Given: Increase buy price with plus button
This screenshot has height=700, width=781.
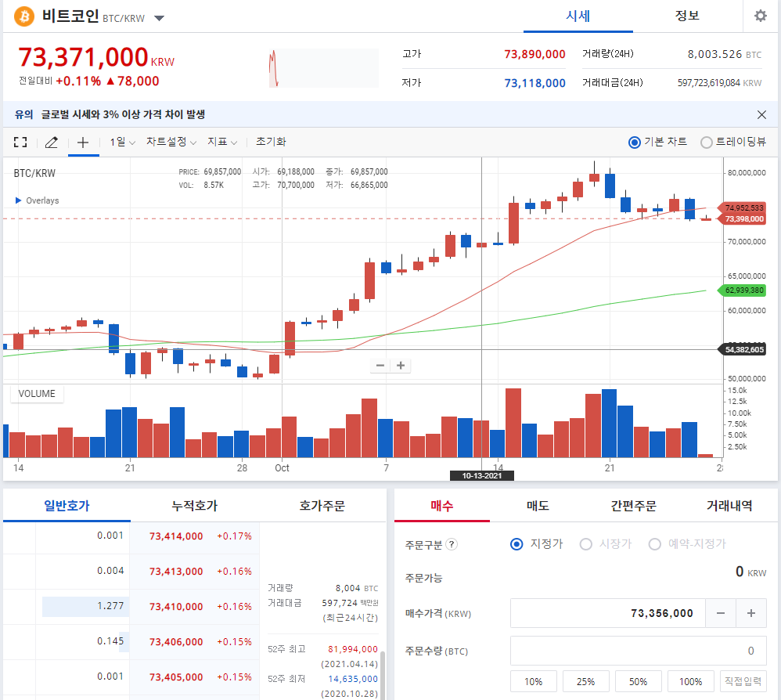Looking at the screenshot, I should tap(751, 613).
